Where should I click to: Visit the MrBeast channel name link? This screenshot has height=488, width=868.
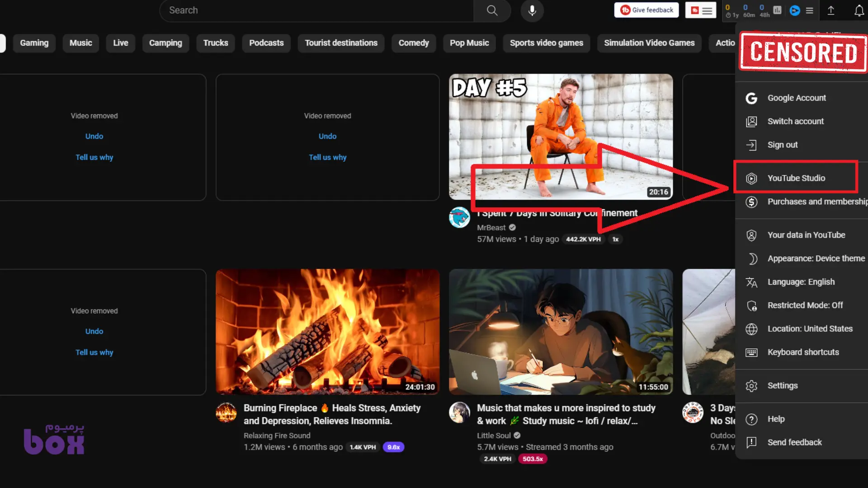click(491, 228)
